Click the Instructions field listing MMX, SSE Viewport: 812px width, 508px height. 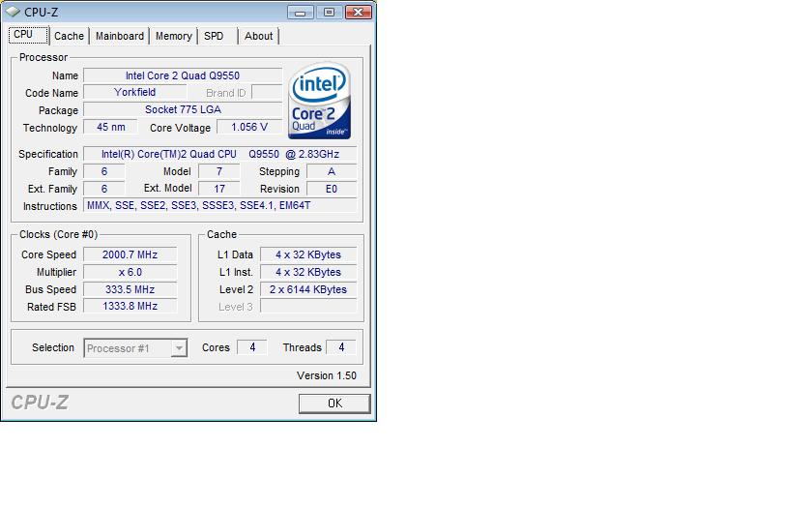220,206
